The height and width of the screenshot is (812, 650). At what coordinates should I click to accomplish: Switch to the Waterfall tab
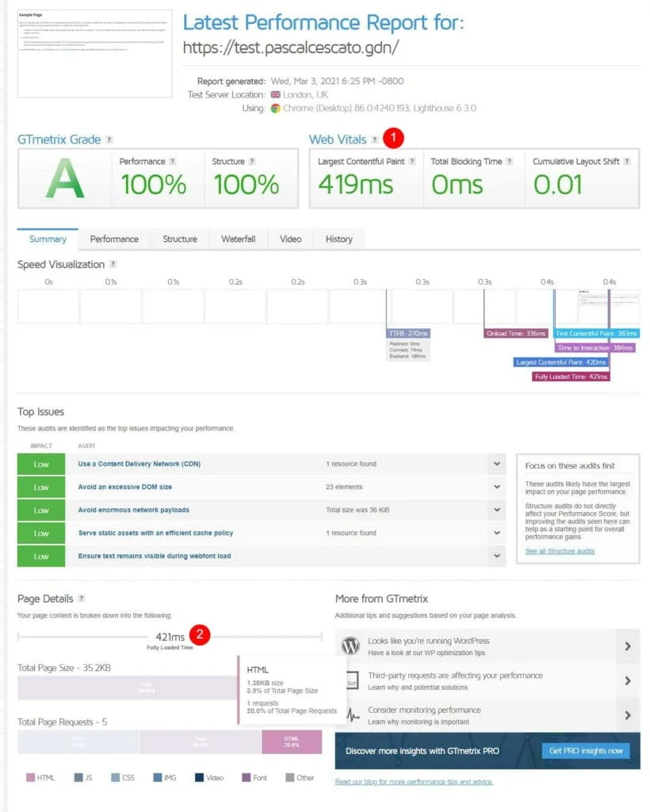coord(238,239)
